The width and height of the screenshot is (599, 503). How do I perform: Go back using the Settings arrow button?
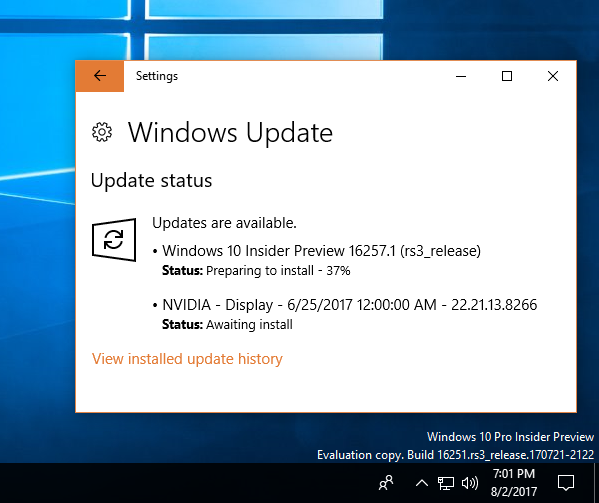coord(100,76)
